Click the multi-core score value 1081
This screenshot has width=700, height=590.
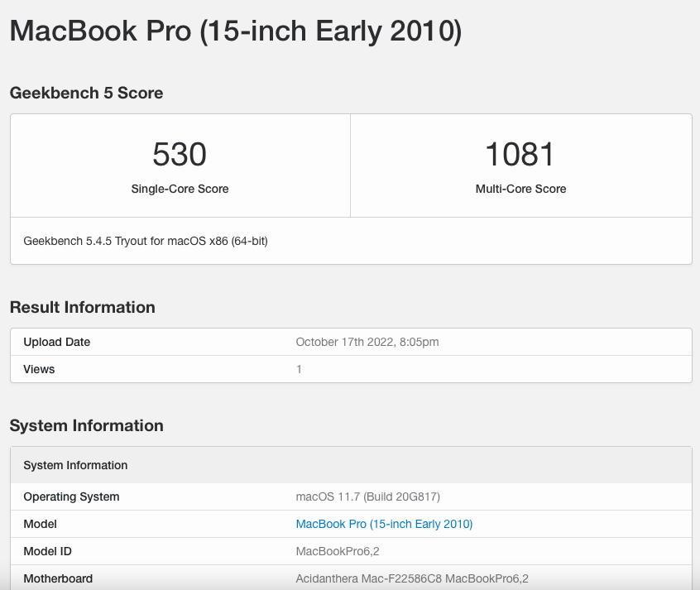(520, 155)
